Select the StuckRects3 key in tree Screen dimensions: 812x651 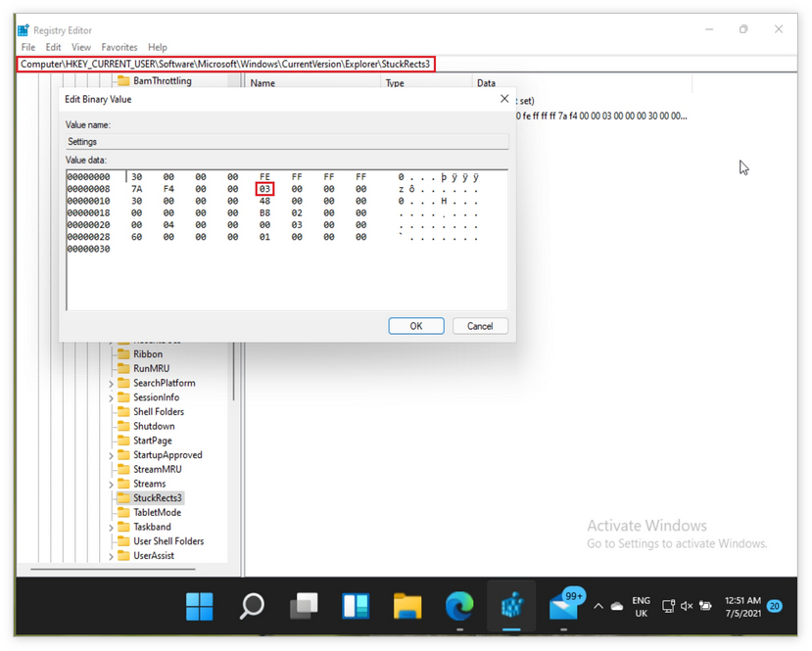tap(158, 498)
